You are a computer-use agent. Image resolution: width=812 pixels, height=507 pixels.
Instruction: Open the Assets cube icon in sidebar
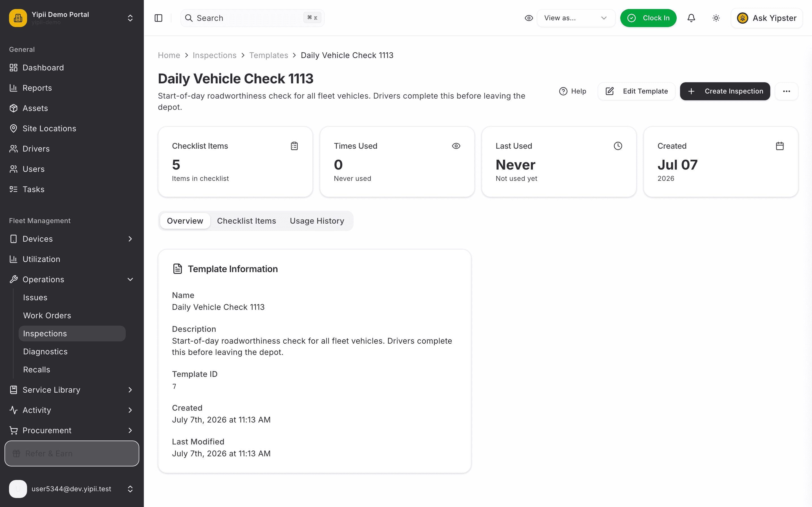click(x=14, y=108)
